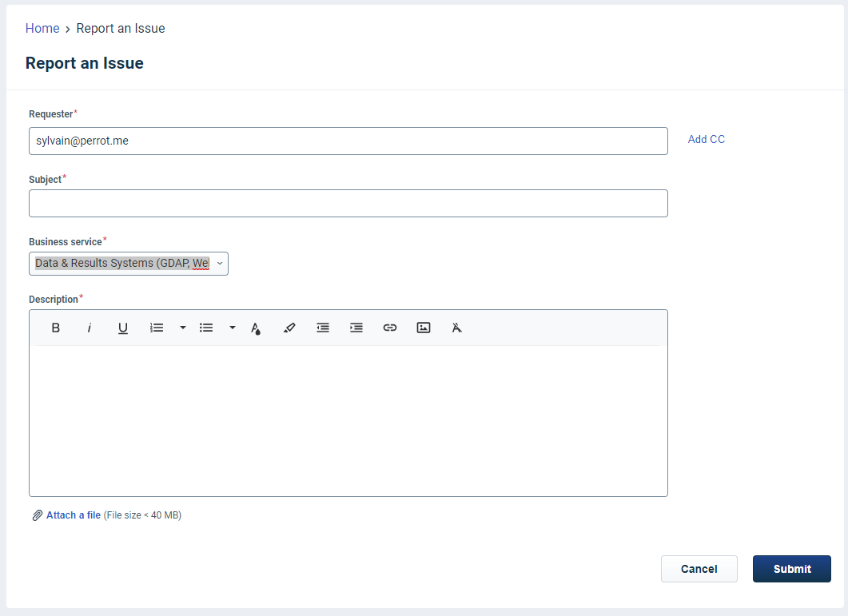
Task: Select the highlight color tool
Action: 289,328
